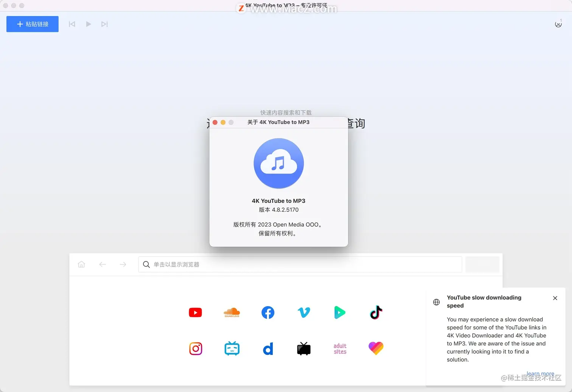This screenshot has height=392, width=572.
Task: Click the 快速内容搜索和下载 heading
Action: (286, 112)
